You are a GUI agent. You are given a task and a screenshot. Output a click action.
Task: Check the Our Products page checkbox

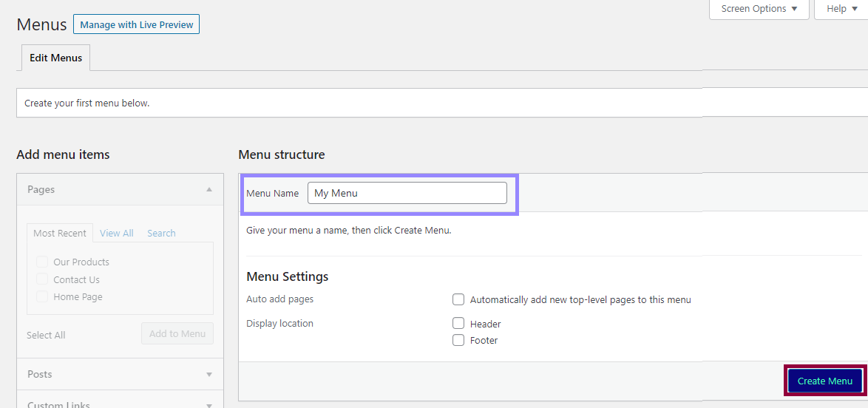tap(43, 262)
